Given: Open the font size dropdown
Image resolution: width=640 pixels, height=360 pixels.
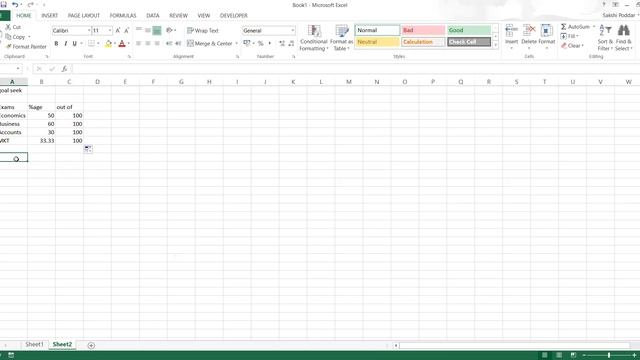Looking at the screenshot, I should pyautogui.click(x=110, y=31).
